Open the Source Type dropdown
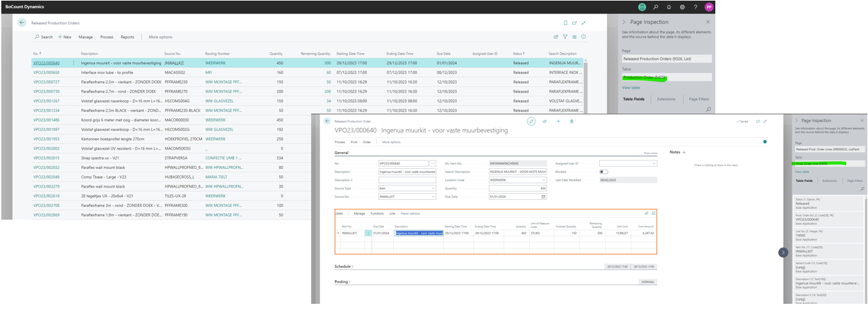This screenshot has width=868, height=325. (x=407, y=188)
